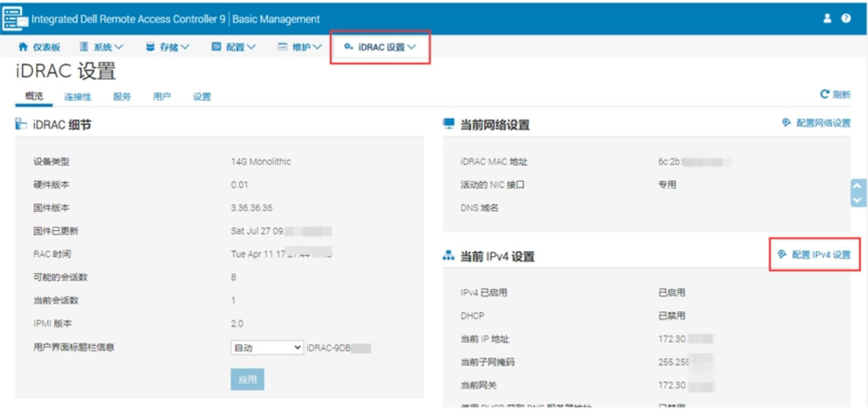Viewport: 868px width, 416px height.
Task: Click the iDRAC 细节 section heading icon
Action: (x=21, y=125)
